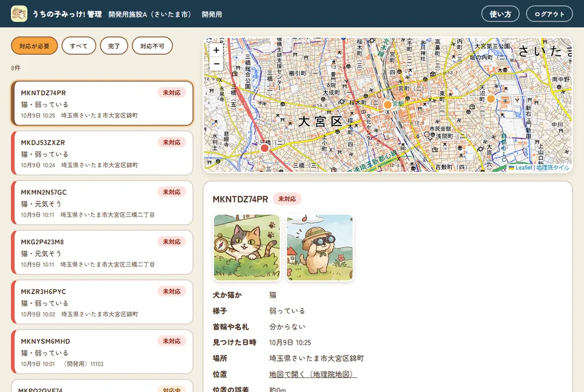Click the 開発用施設A（さいたま市） header text

point(150,14)
